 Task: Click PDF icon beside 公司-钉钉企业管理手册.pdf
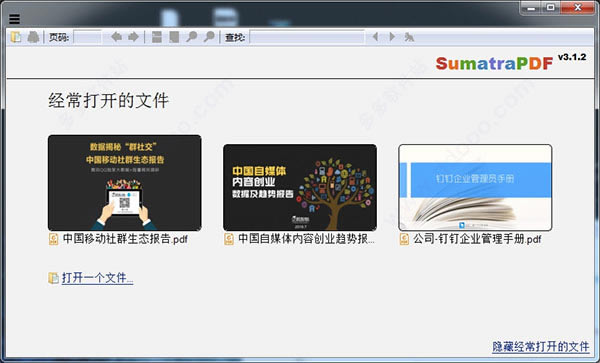coord(404,239)
